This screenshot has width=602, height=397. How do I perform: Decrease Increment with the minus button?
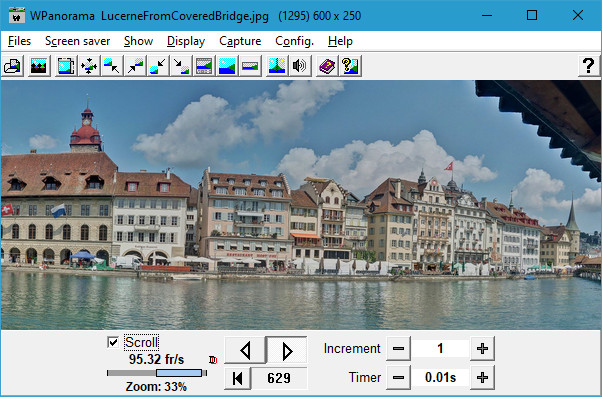[399, 349]
